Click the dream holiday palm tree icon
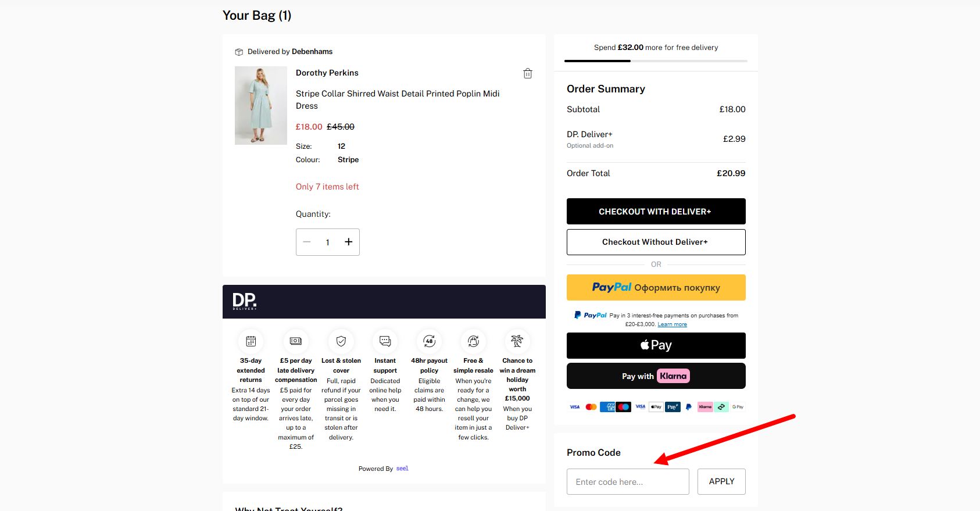 point(517,341)
